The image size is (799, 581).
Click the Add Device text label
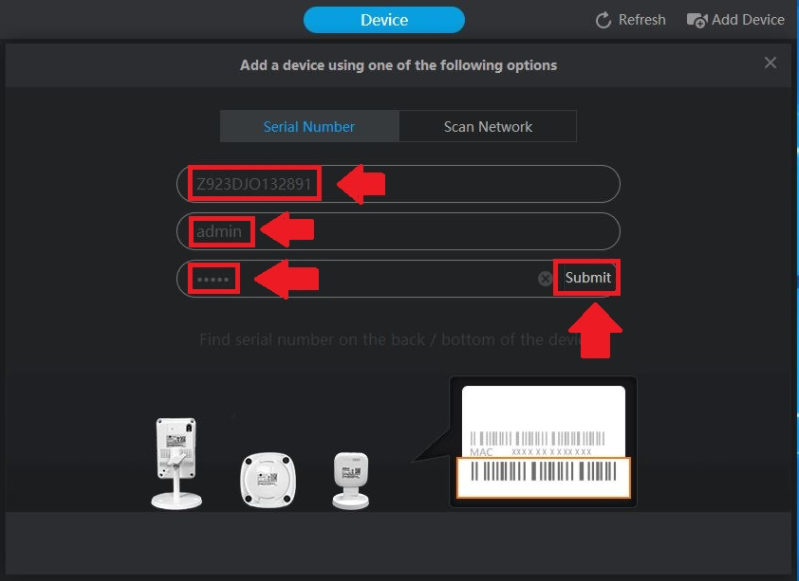click(x=748, y=20)
